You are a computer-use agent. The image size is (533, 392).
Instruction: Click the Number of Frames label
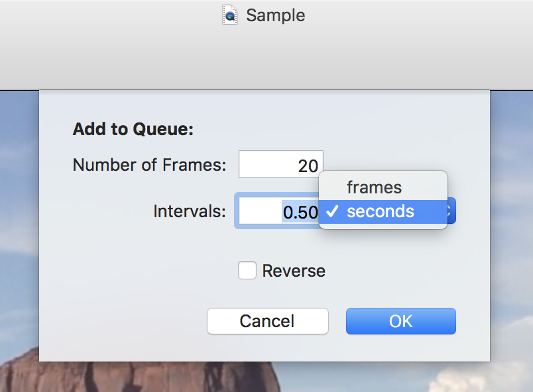click(150, 165)
